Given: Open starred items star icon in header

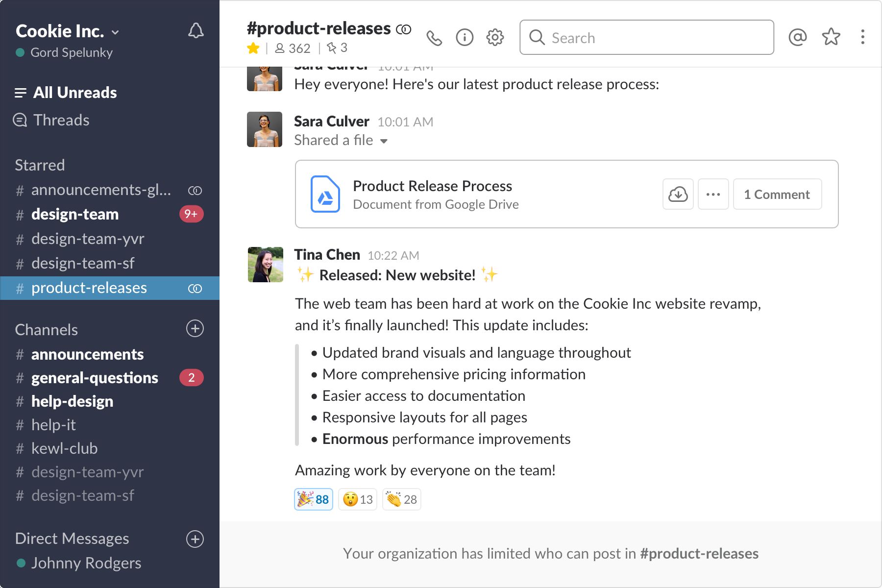Looking at the screenshot, I should [831, 37].
